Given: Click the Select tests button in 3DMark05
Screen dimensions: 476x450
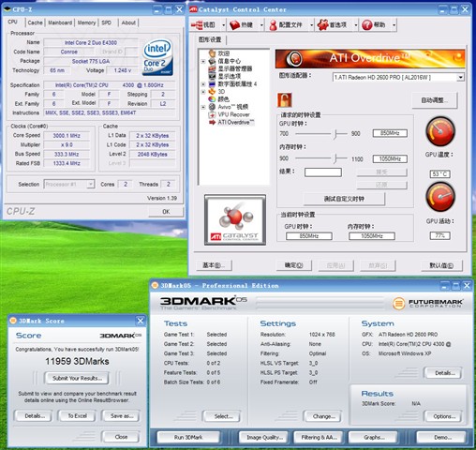Looking at the screenshot, I should (222, 416).
